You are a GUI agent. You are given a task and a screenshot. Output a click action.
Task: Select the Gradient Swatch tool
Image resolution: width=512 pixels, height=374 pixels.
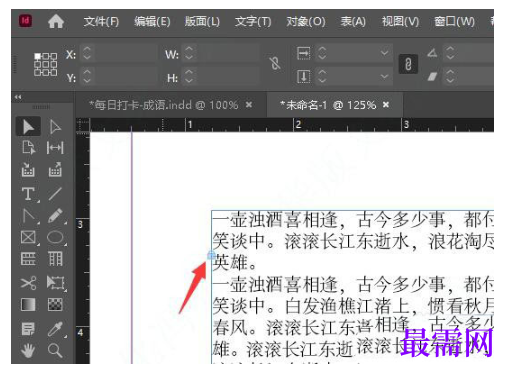[28, 305]
